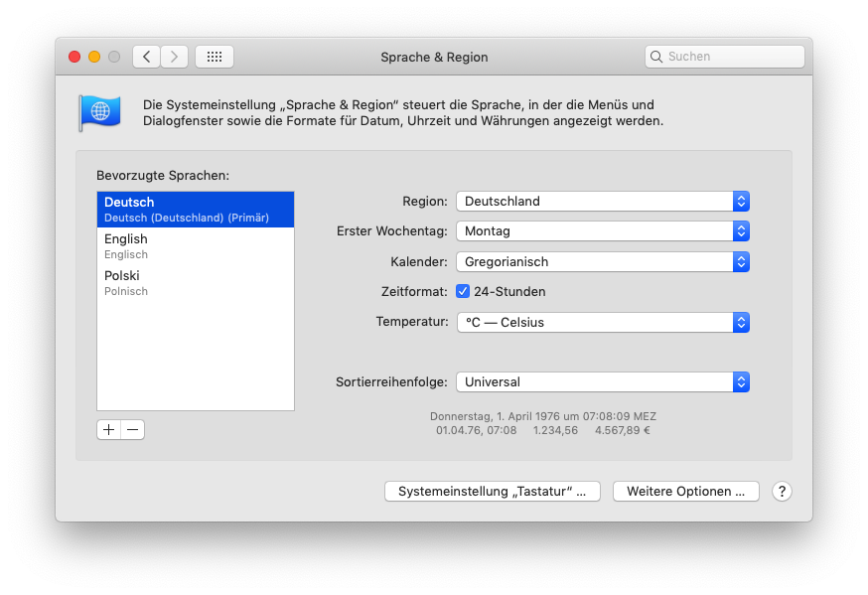
Task: Open Weitere Optionen
Action: (685, 491)
